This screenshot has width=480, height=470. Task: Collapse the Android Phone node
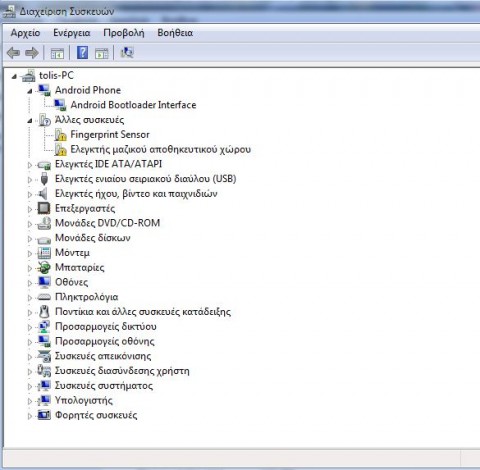[30, 91]
